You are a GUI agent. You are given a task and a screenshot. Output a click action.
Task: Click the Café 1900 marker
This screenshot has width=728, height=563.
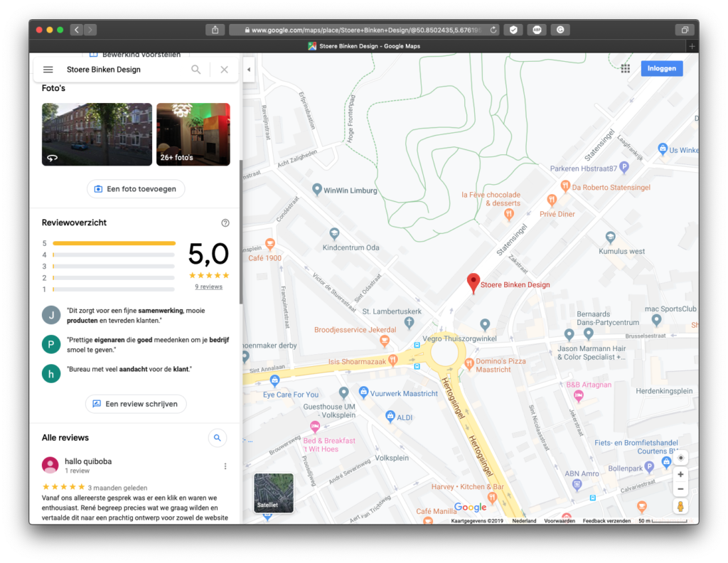[x=269, y=244]
